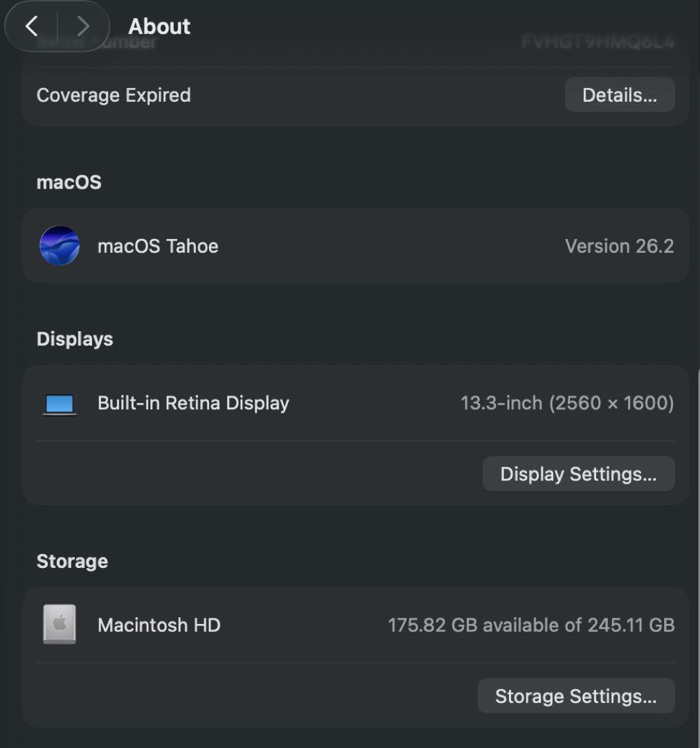This screenshot has height=748, width=700.
Task: Click the Coverage Expired label
Action: coord(114,94)
